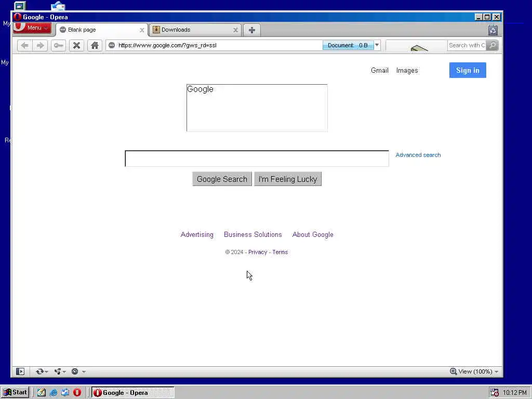Screen dimensions: 532x399
Task: Click the Show Desktop quick launch icon
Action: [42, 393]
